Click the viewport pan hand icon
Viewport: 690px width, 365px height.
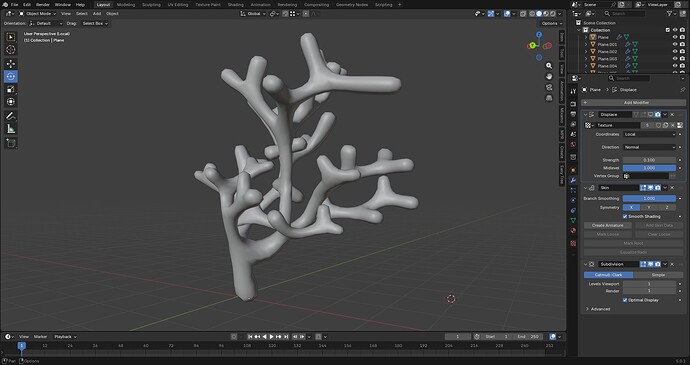tap(549, 77)
